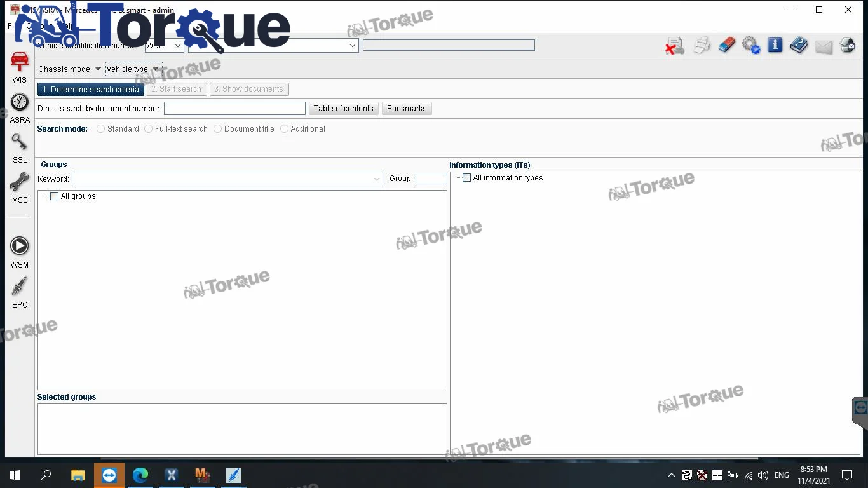The height and width of the screenshot is (488, 868).
Task: Click the network Wi-Fi tray icon
Action: [x=749, y=475]
